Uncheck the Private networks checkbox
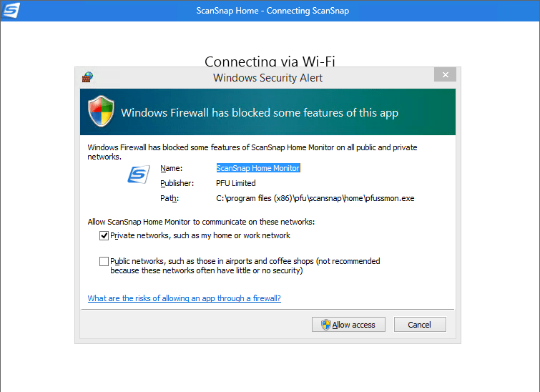 104,236
